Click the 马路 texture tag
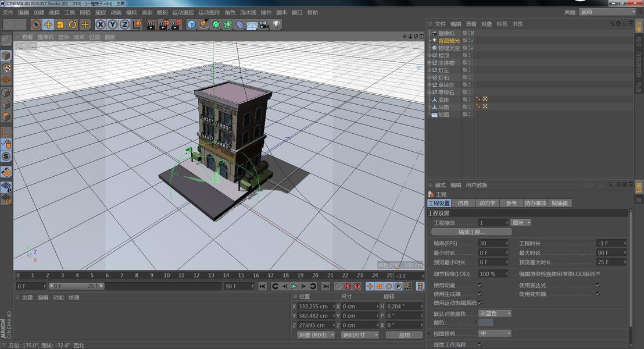 pyautogui.click(x=485, y=106)
